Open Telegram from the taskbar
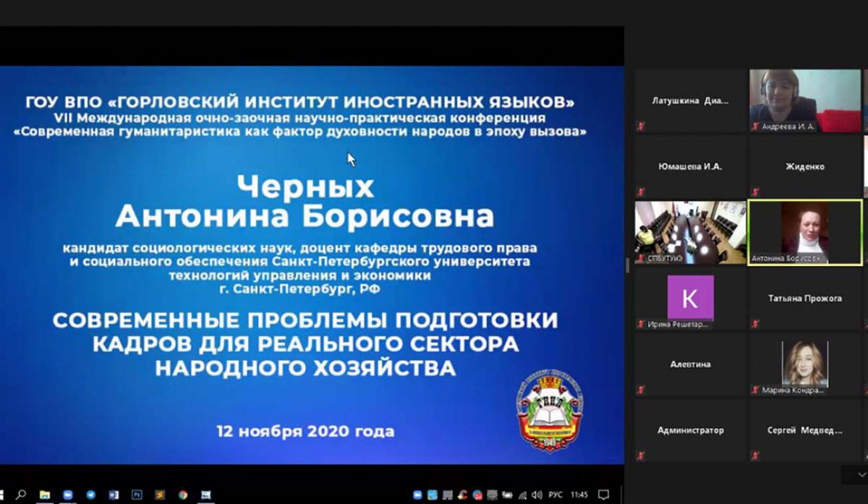Screen dimensions: 868x504 tap(90, 495)
